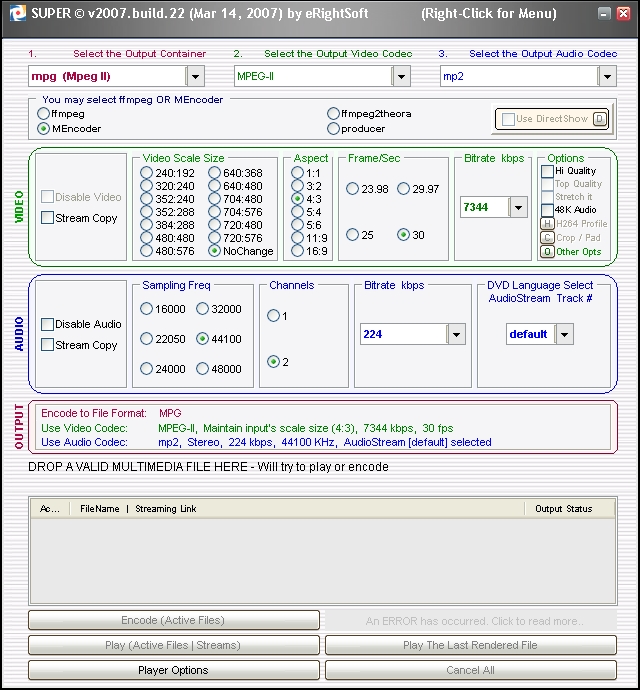The width and height of the screenshot is (640, 690).
Task: Toggle the 48K Audio option
Action: pos(547,209)
